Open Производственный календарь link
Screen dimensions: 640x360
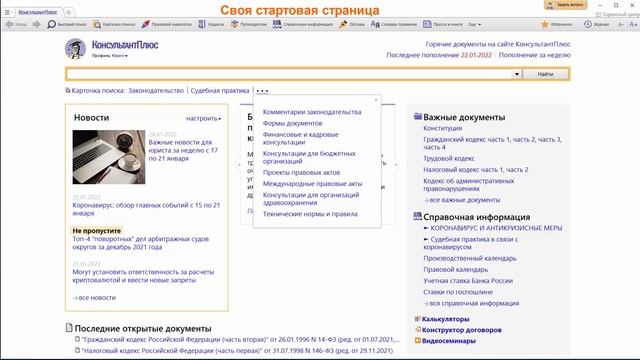[470, 258]
